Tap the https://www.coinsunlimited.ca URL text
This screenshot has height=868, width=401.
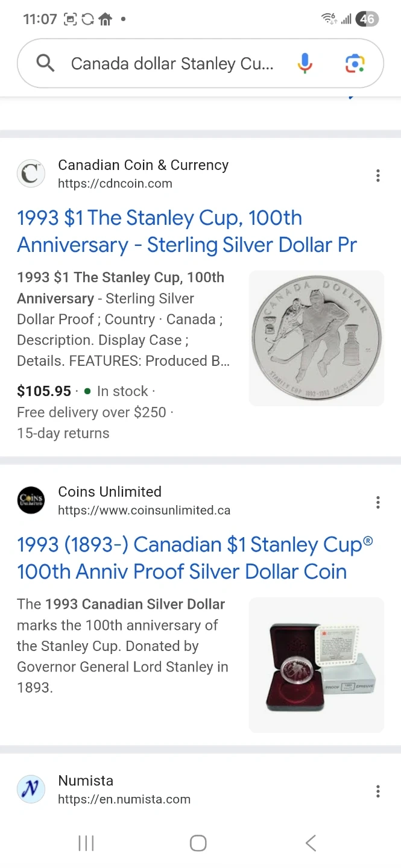point(144,511)
